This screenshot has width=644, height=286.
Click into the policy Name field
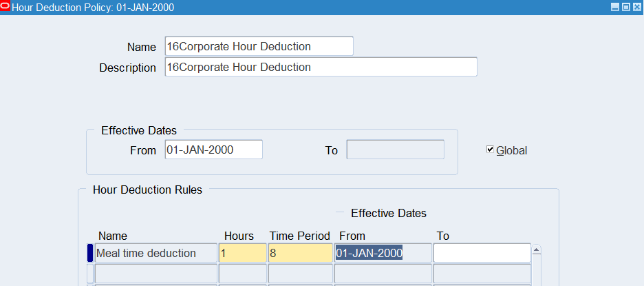tap(259, 46)
